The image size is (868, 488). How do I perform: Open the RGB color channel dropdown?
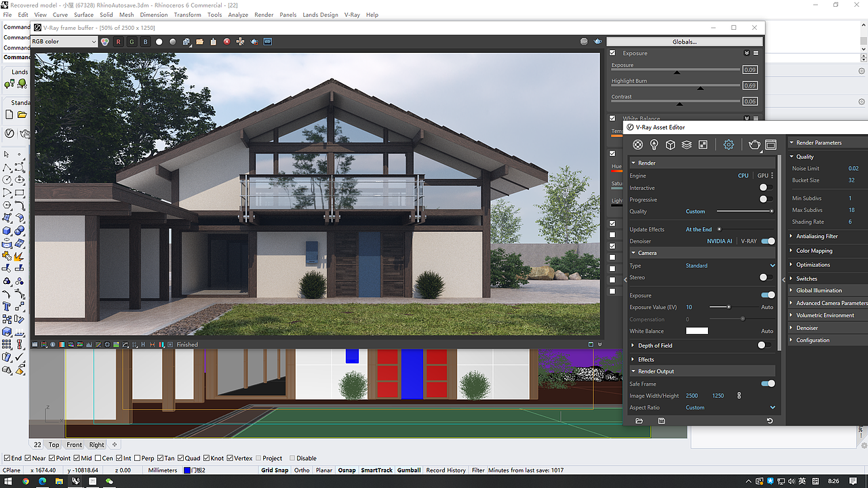coord(63,41)
